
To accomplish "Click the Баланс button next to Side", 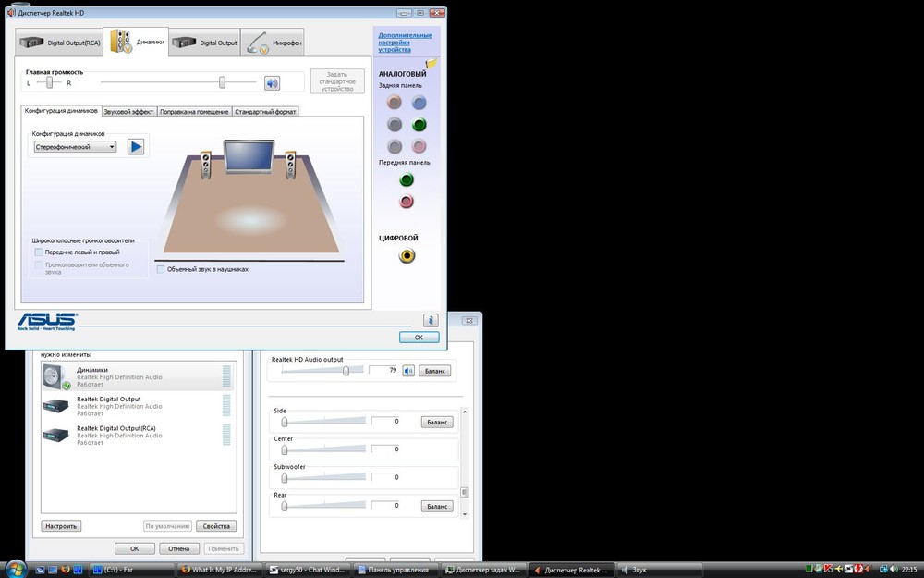I will click(x=436, y=421).
